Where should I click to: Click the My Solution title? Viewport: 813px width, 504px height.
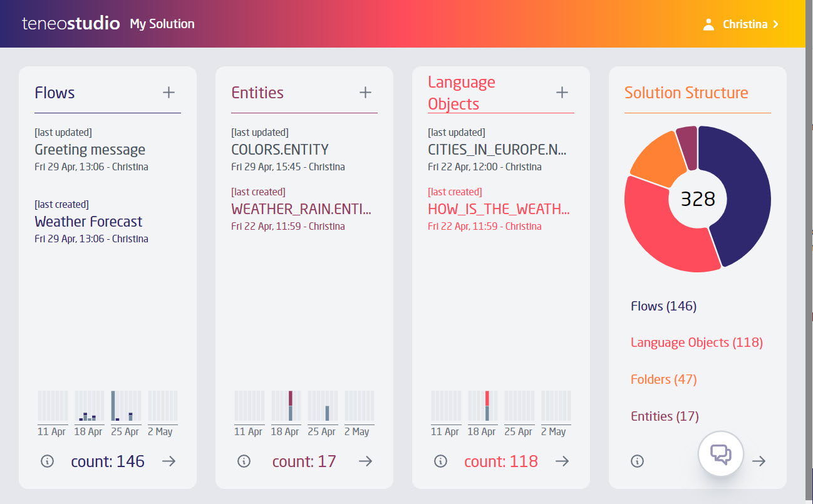pyautogui.click(x=162, y=24)
